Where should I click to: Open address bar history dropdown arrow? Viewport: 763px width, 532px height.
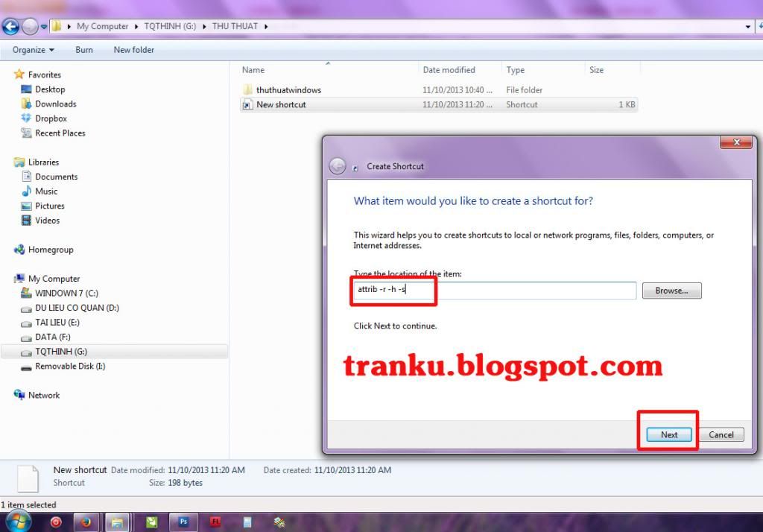coord(748,27)
